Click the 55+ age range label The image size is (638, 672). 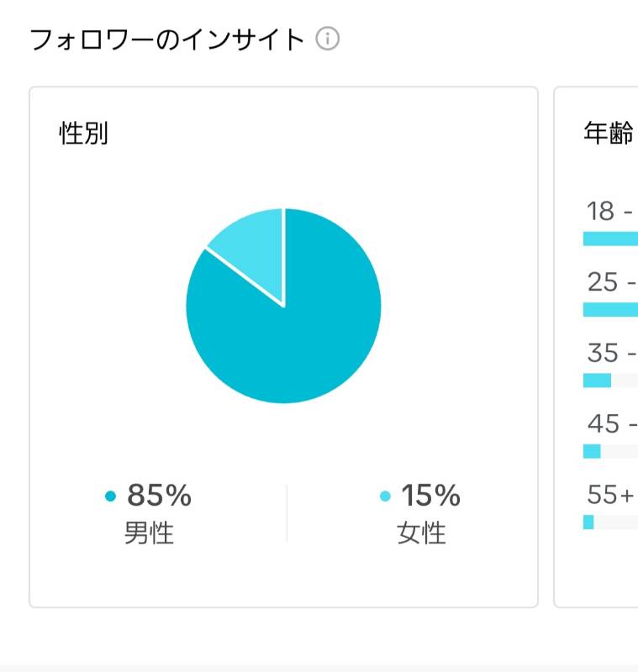pyautogui.click(x=610, y=495)
